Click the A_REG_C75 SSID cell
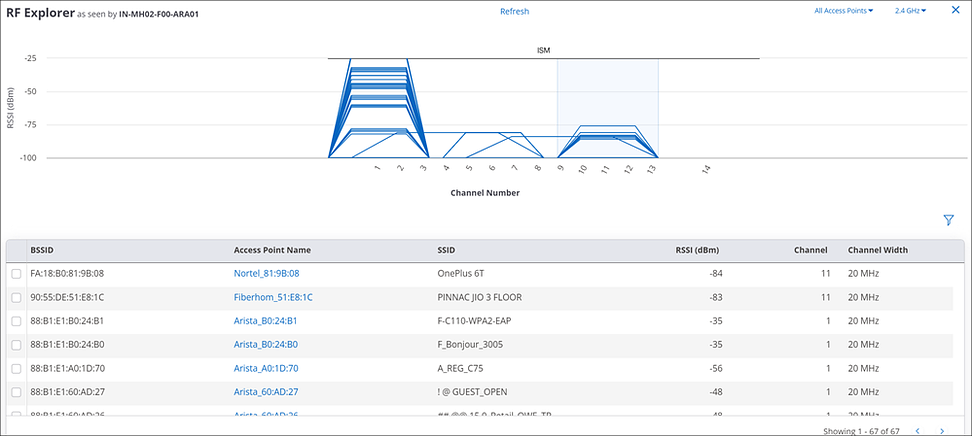 (x=460, y=368)
